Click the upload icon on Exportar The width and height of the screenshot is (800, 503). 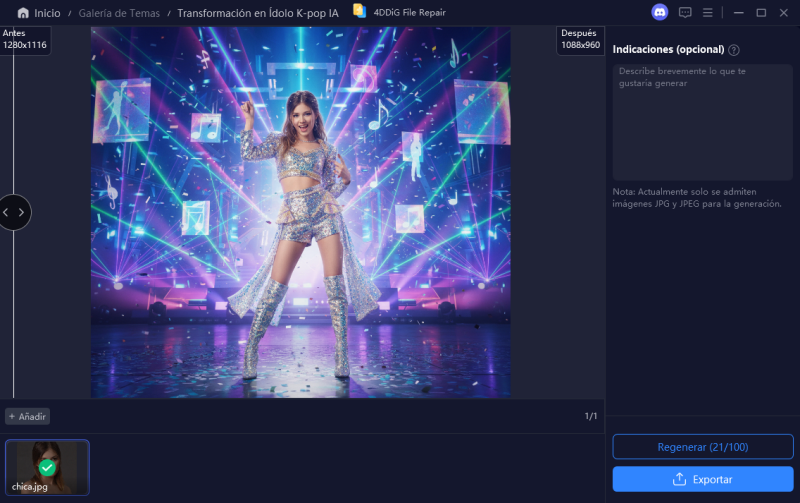pos(680,479)
